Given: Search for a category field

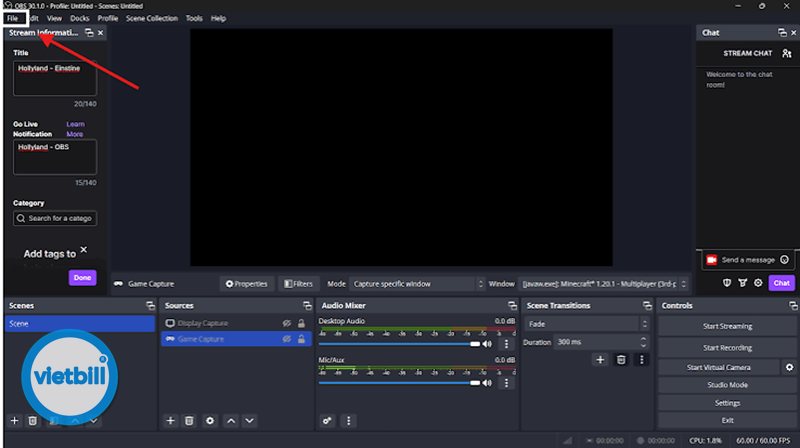Looking at the screenshot, I should coord(55,218).
